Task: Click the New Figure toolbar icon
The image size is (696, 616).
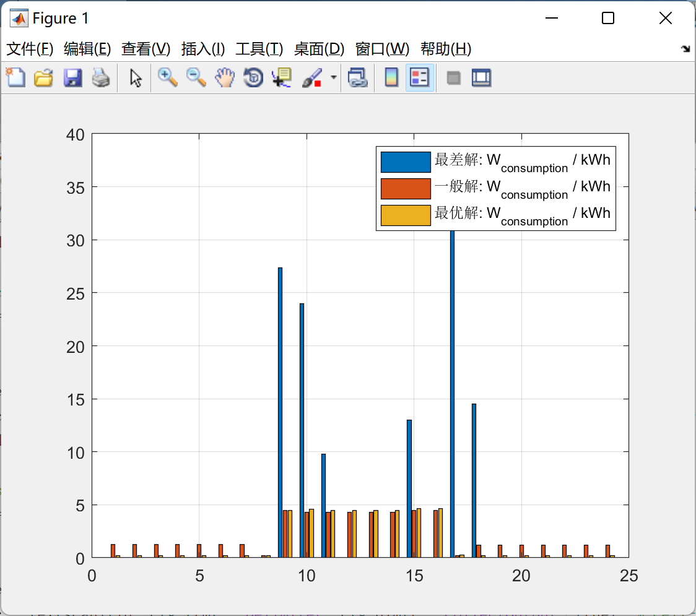Action: point(15,78)
